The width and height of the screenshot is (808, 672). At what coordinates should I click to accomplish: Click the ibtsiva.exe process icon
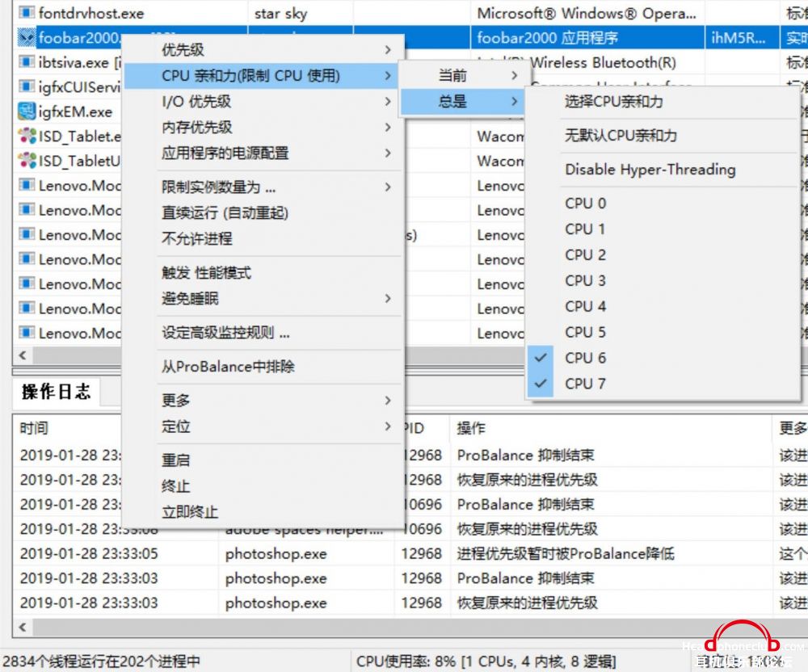[x=27, y=62]
